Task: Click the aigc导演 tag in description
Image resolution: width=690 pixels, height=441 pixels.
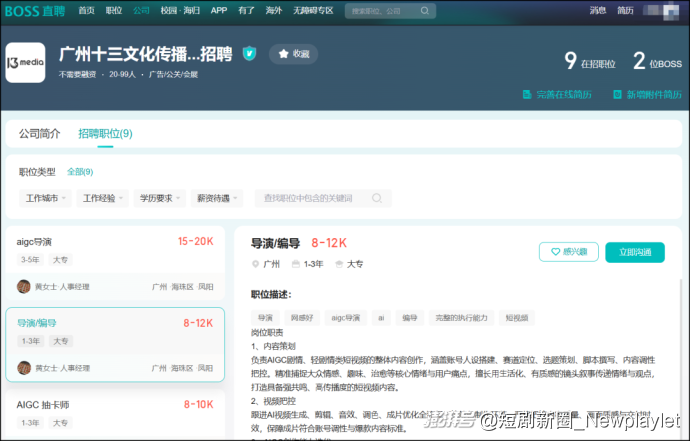Action: point(345,318)
